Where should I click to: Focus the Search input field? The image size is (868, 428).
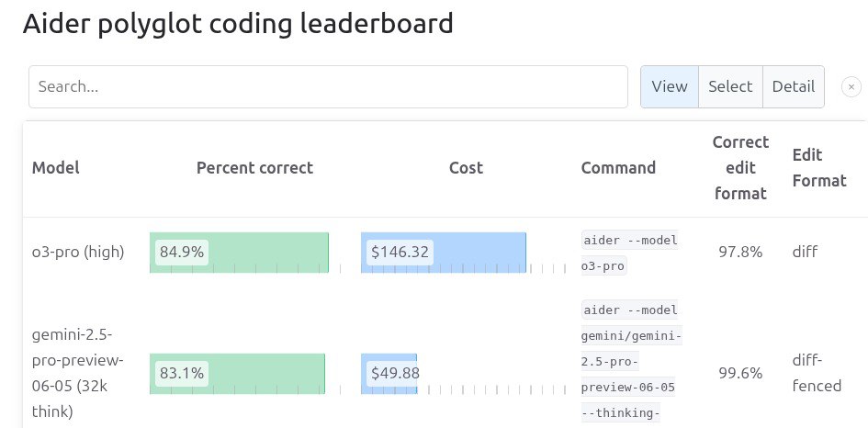coord(328,87)
